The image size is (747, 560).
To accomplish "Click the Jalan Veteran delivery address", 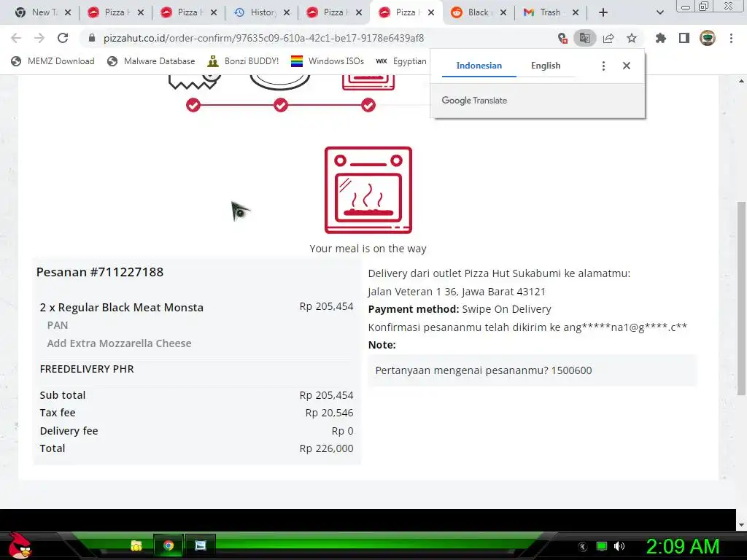I will coord(457,292).
